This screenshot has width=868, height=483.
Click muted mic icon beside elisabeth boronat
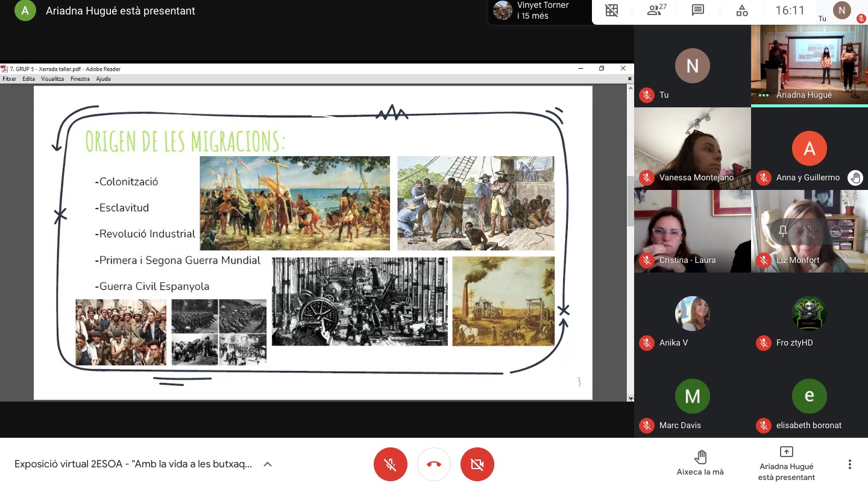click(x=764, y=425)
